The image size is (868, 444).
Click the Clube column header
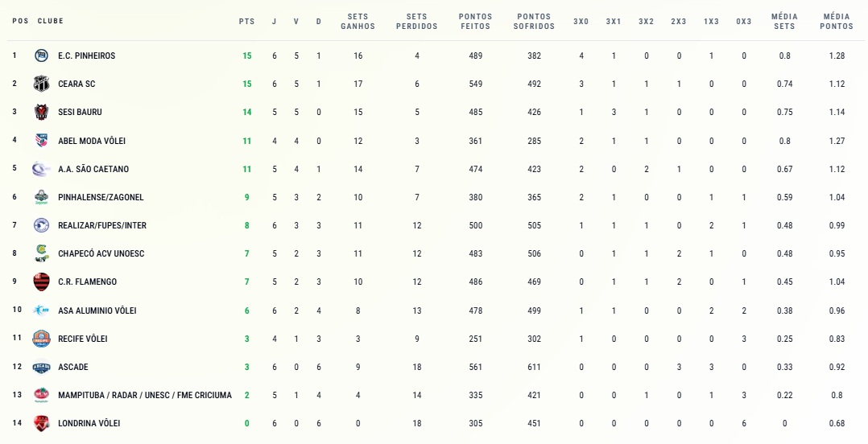[x=51, y=21]
